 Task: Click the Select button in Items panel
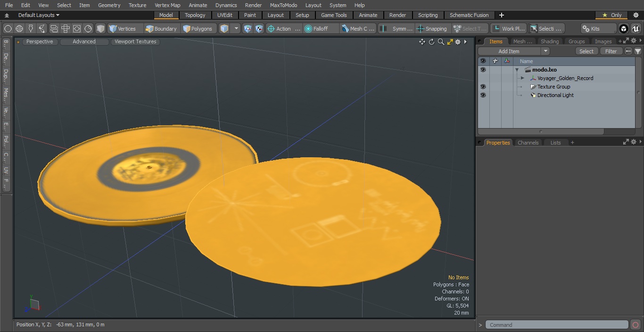[x=586, y=51]
